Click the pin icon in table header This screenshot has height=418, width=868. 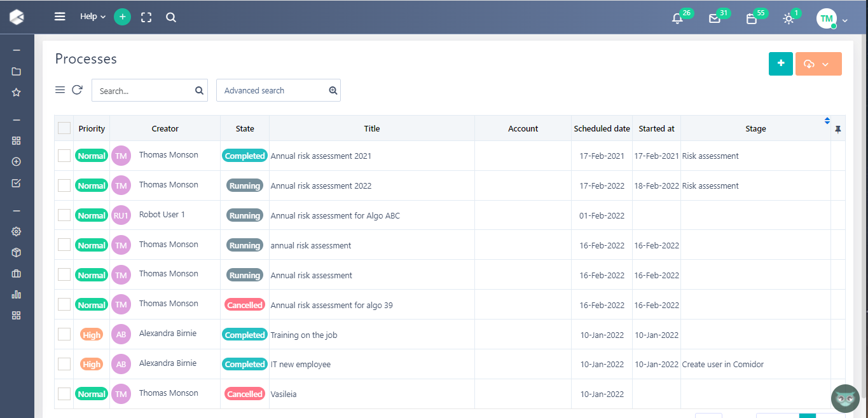click(x=837, y=129)
